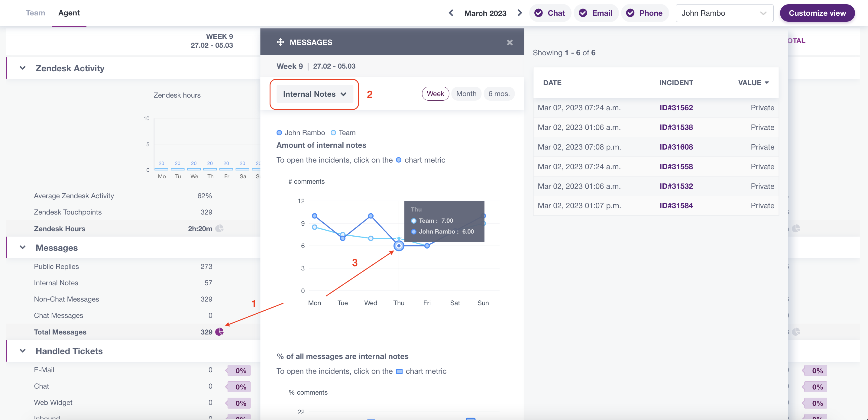
Task: Open incident ID#31562
Action: pos(676,108)
